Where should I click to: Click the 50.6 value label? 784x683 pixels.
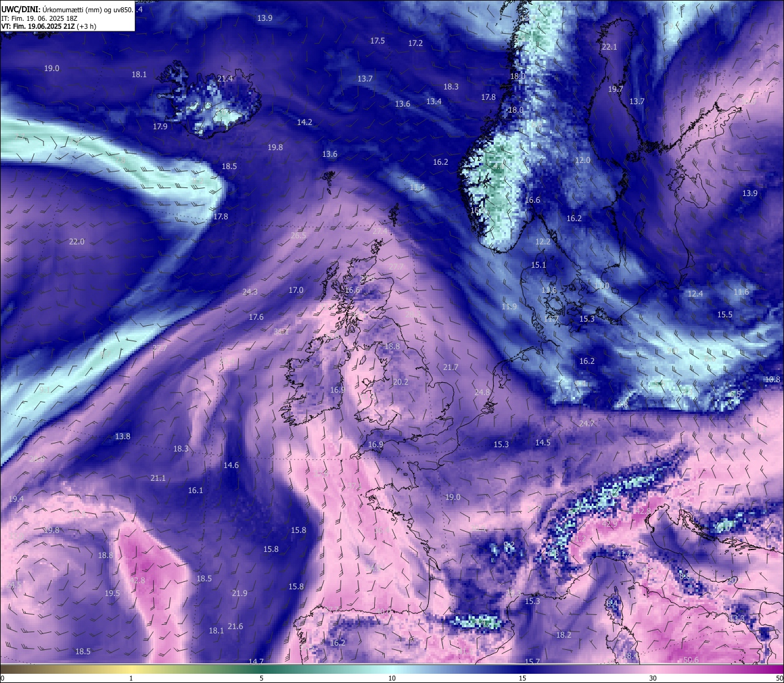click(691, 659)
